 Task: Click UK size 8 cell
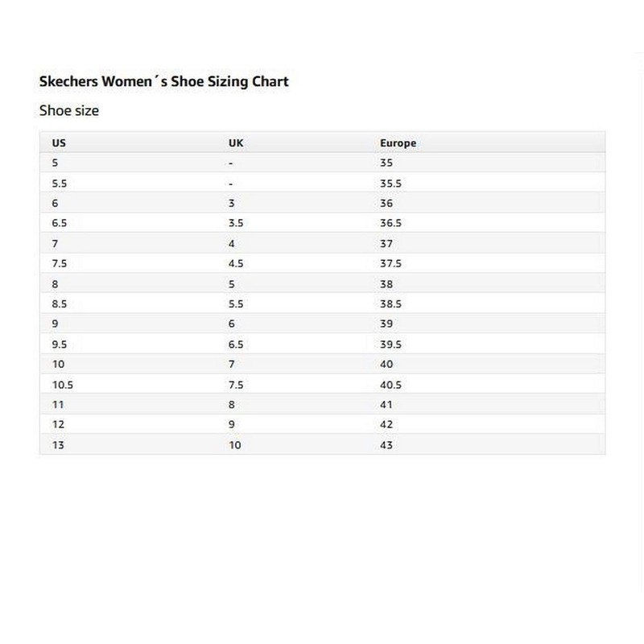pos(232,405)
